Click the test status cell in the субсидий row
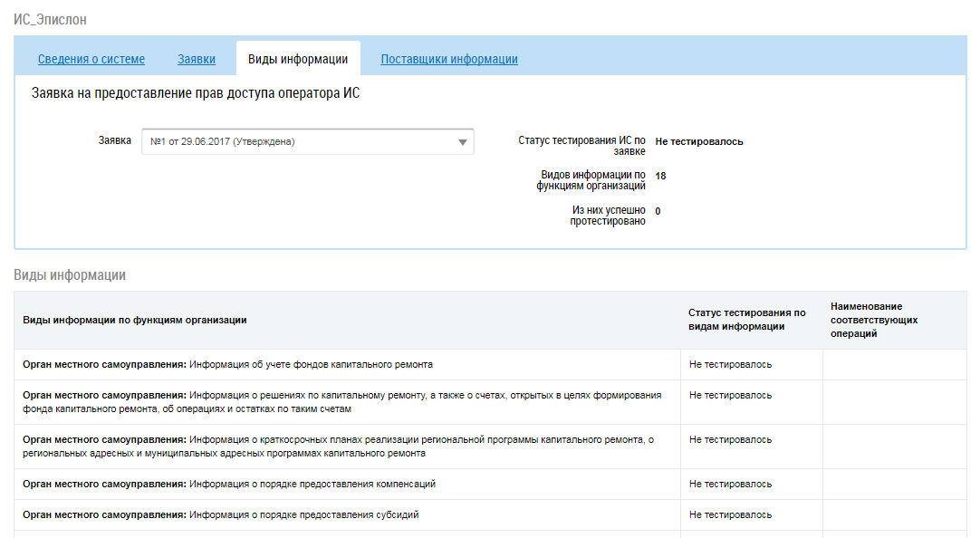980x538 pixels. pyautogui.click(x=730, y=515)
